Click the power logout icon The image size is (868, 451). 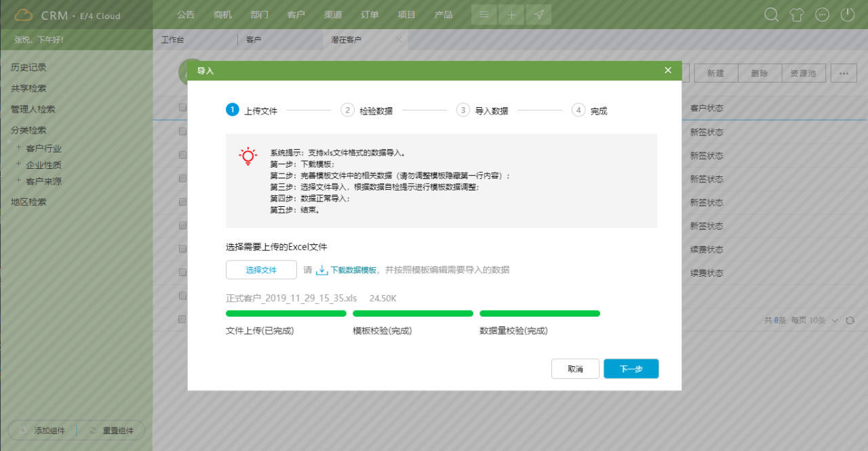(x=848, y=15)
